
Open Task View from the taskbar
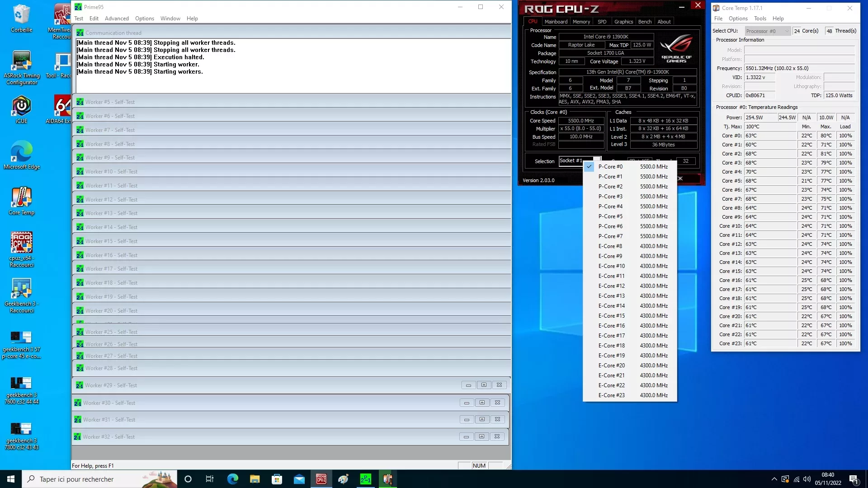click(x=209, y=479)
